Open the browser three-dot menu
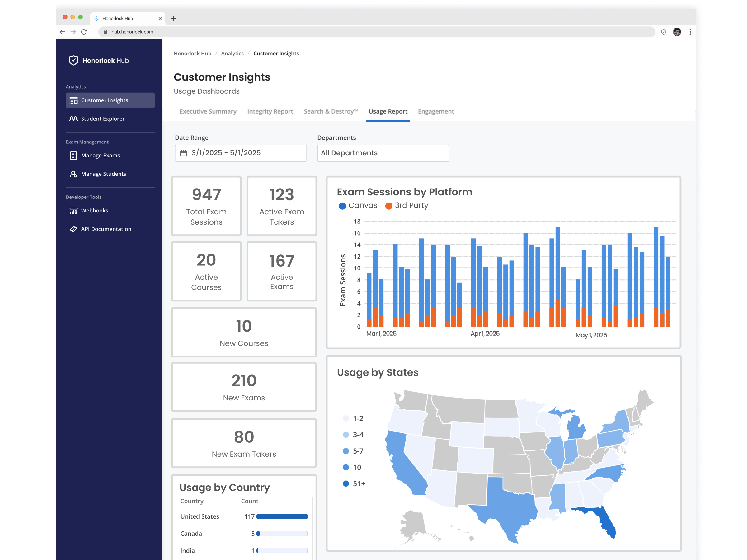Viewport: 747px width, 560px height. click(x=690, y=32)
